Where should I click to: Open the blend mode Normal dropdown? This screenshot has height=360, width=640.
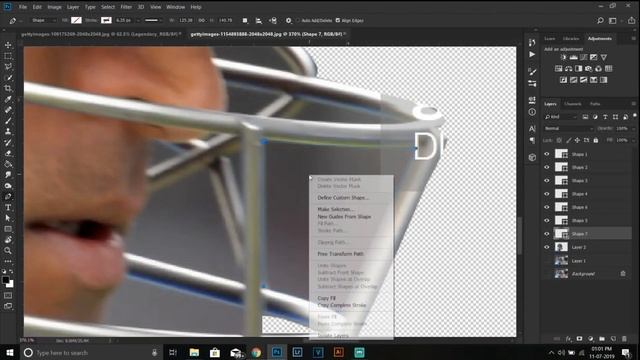[x=568, y=128]
